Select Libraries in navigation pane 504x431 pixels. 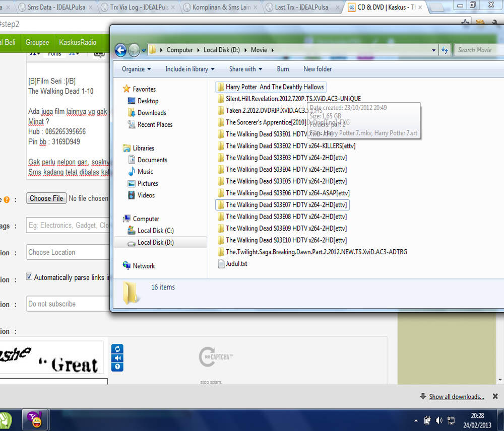pos(139,148)
